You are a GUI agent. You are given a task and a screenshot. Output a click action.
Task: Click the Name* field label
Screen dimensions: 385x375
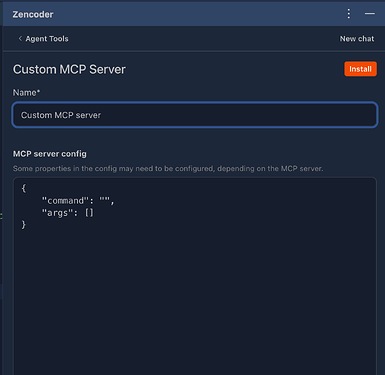point(26,92)
